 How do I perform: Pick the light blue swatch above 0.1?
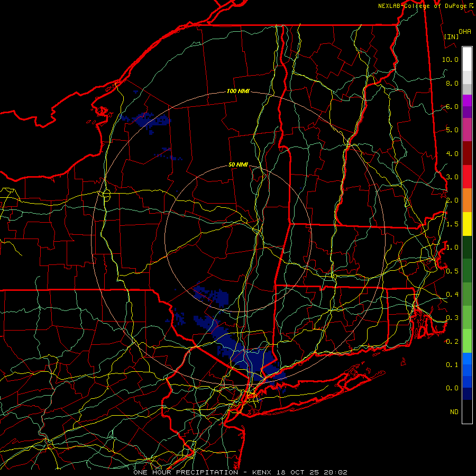pyautogui.click(x=467, y=359)
